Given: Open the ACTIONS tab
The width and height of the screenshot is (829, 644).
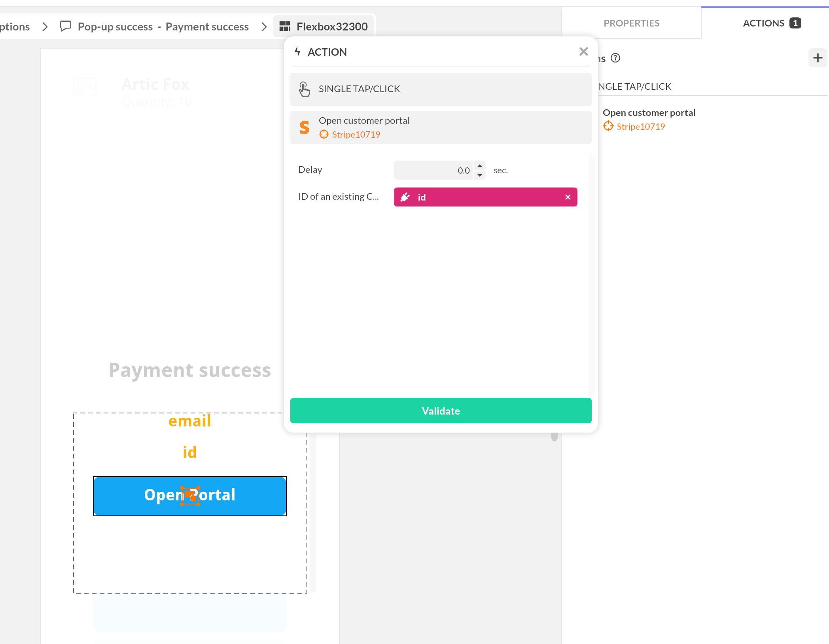Looking at the screenshot, I should click(x=763, y=23).
